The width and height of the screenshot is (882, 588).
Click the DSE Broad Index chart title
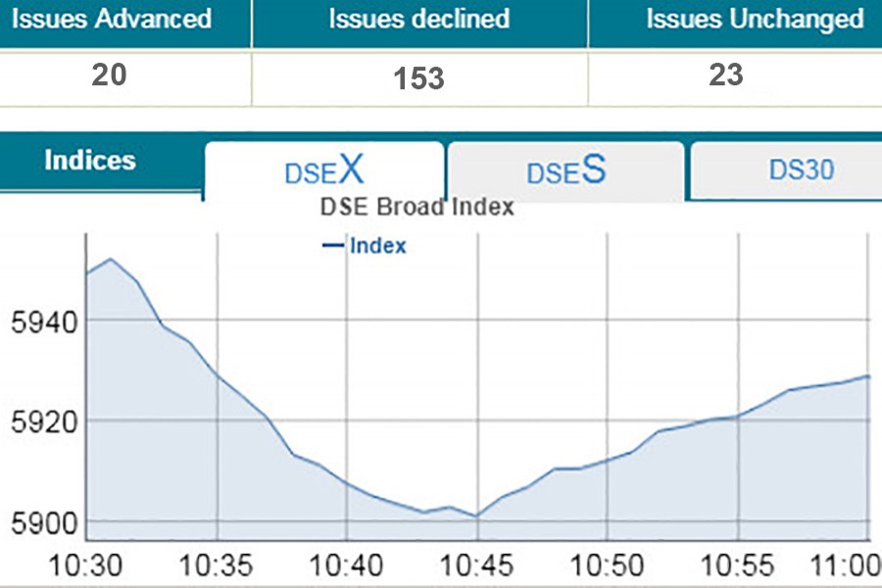tap(417, 208)
